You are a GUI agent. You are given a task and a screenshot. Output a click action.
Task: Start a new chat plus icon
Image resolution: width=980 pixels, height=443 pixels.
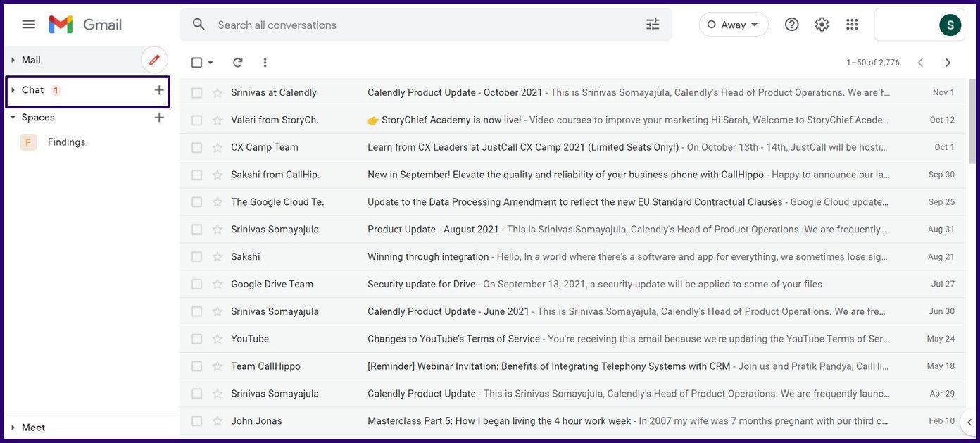click(159, 90)
